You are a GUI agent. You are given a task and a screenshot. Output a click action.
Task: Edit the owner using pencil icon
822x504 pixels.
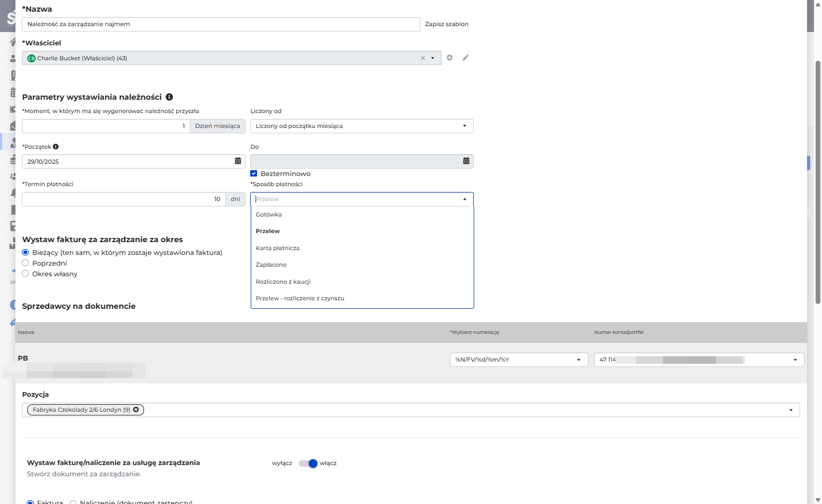coord(466,58)
